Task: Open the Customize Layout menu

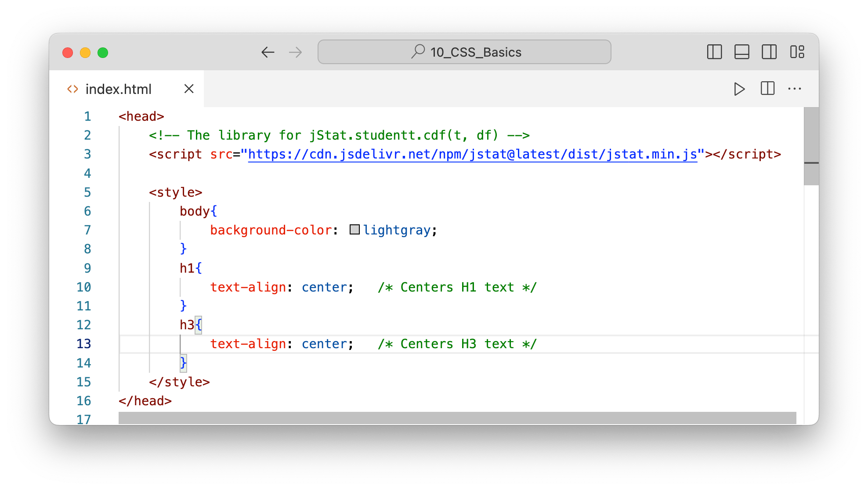Action: click(x=797, y=52)
